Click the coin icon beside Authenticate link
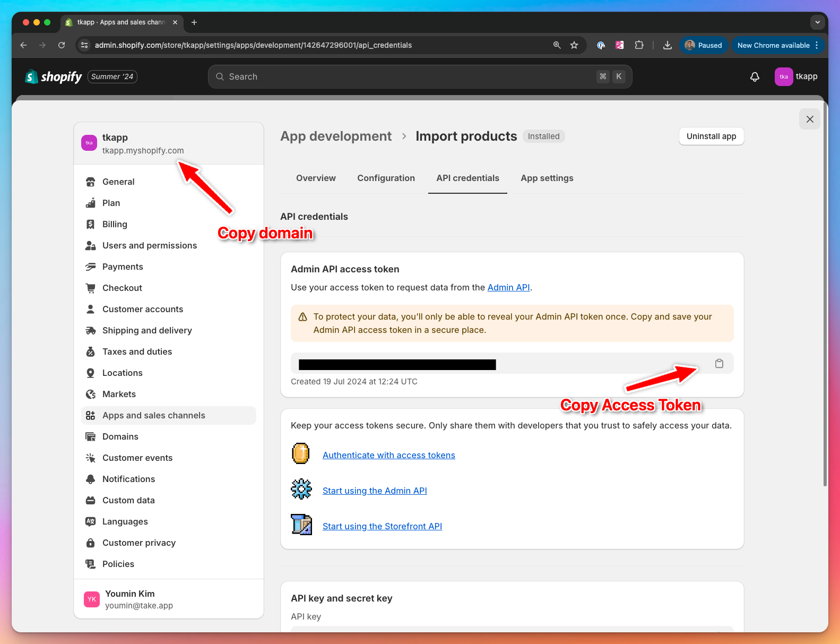The height and width of the screenshot is (644, 840). pyautogui.click(x=301, y=453)
